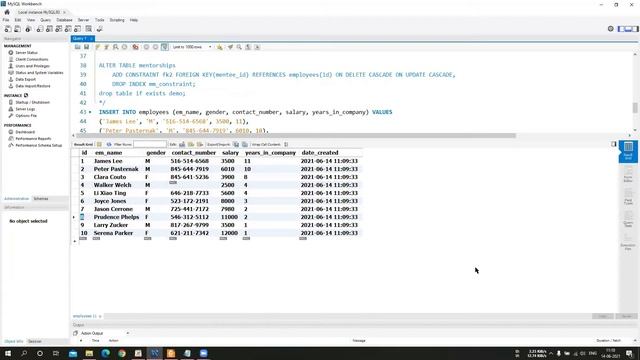Viewport: 640px width, 360px height.
Task: Open find panel magnifier in editor toolbar
Action: coord(239,47)
